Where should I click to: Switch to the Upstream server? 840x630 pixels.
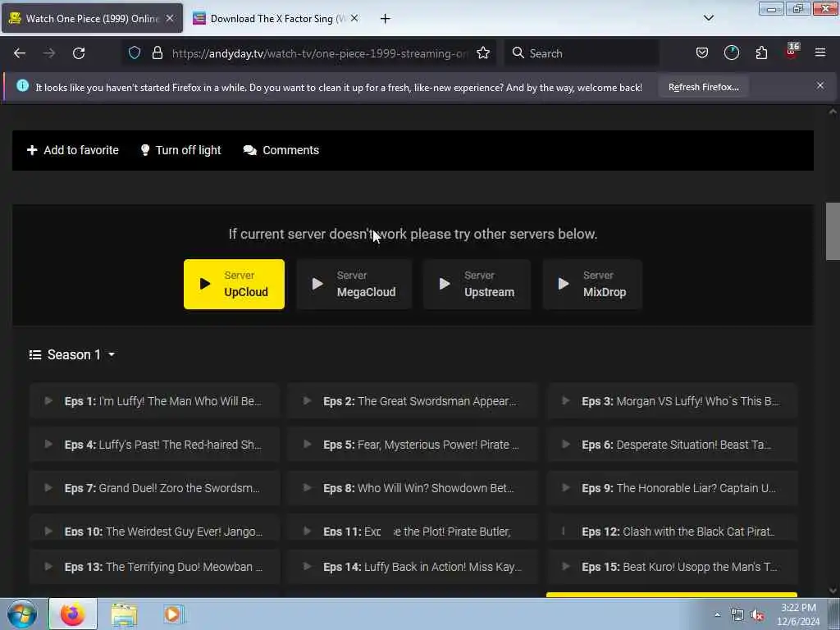click(x=477, y=284)
